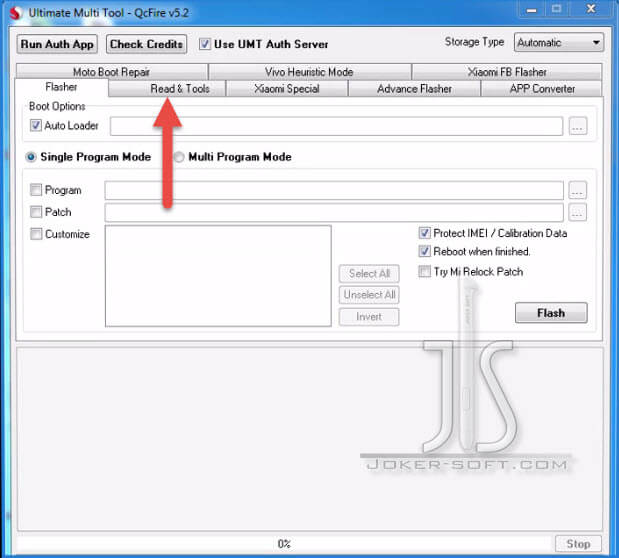The height and width of the screenshot is (558, 619).
Task: Maximize the QcFire window
Action: [556, 10]
